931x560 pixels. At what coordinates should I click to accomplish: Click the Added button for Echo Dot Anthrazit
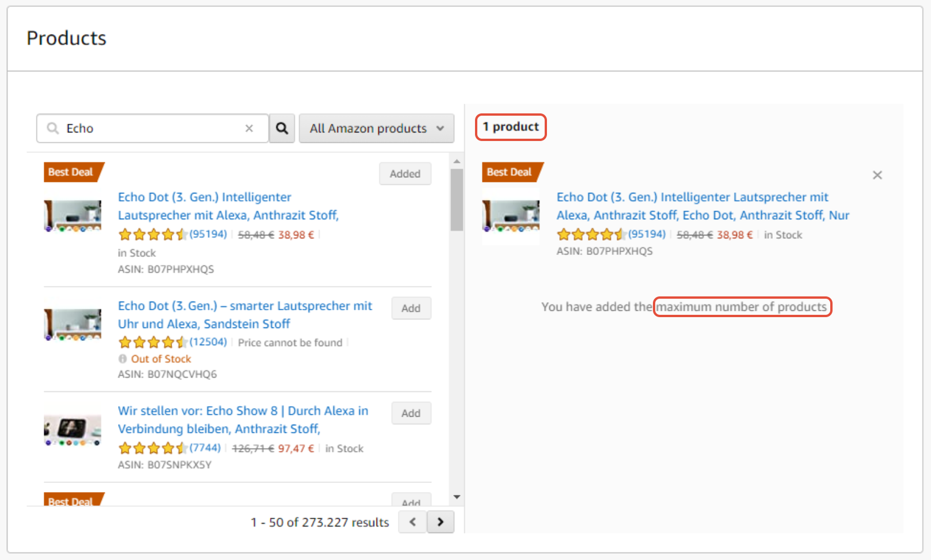pos(405,174)
